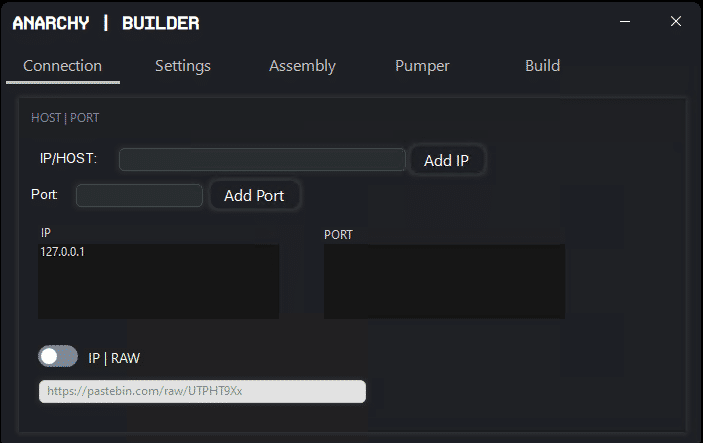Open the Settings tab
703x443 pixels.
183,66
